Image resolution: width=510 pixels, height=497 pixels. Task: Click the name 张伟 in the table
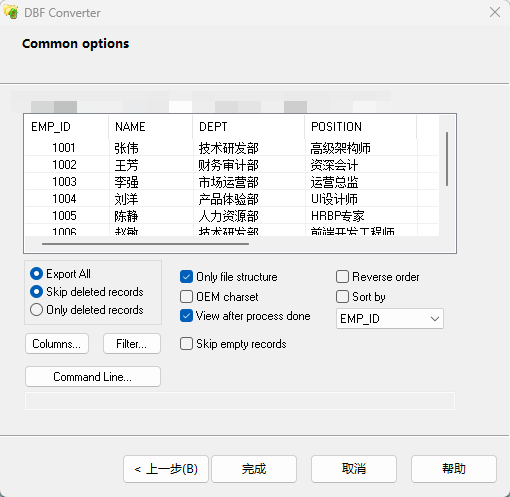tap(126, 148)
